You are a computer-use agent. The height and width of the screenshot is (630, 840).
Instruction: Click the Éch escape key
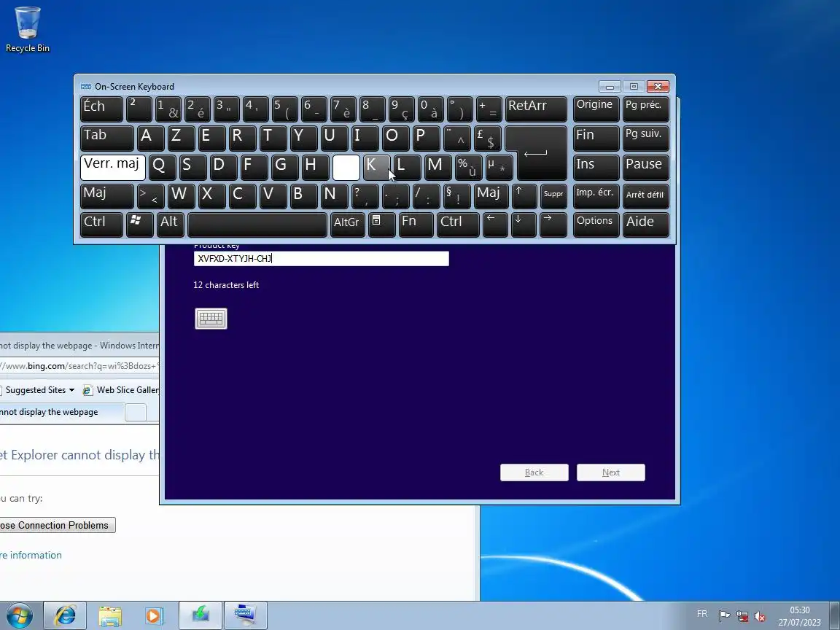tap(101, 109)
